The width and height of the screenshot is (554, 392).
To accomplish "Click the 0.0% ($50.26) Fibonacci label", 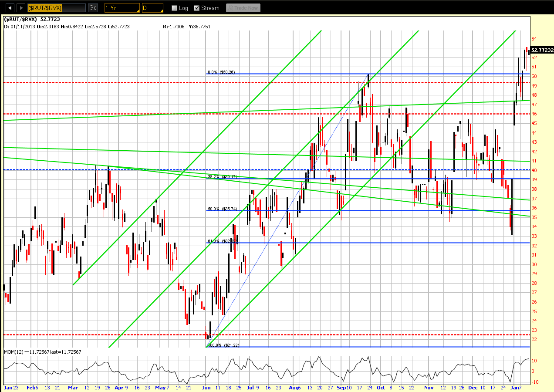I will tap(221, 72).
